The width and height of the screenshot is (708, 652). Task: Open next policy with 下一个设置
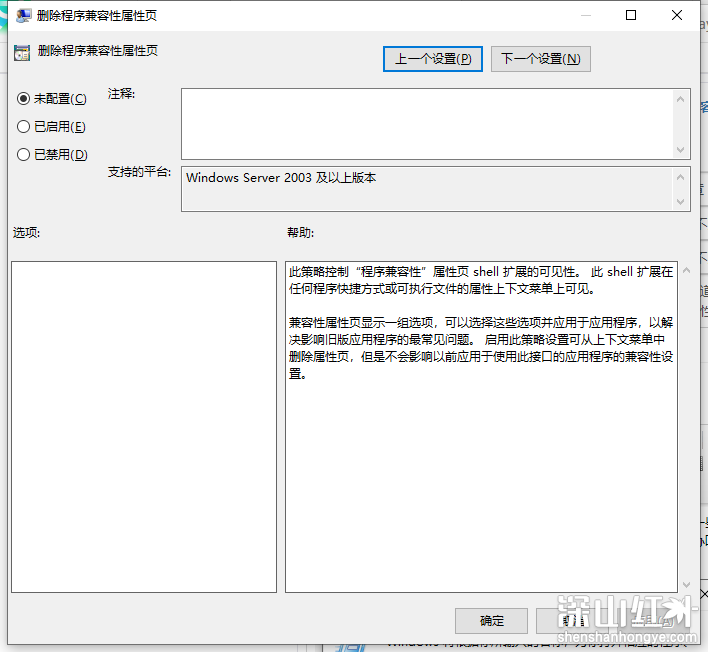tap(540, 59)
